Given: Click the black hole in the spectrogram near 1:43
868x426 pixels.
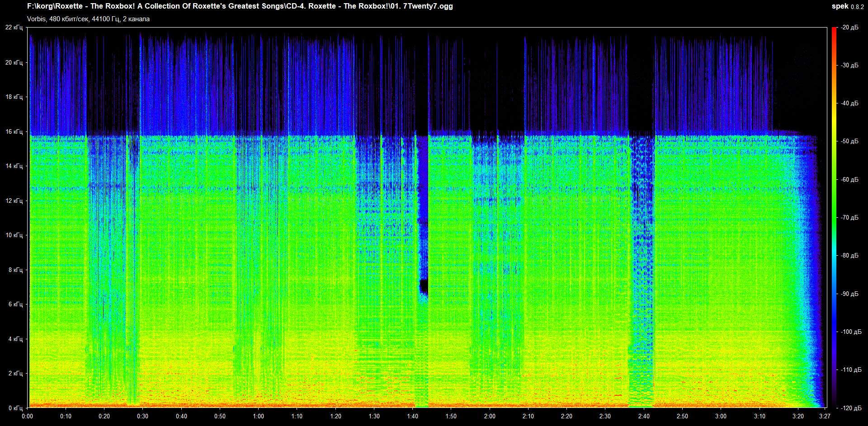Looking at the screenshot, I should [424, 286].
